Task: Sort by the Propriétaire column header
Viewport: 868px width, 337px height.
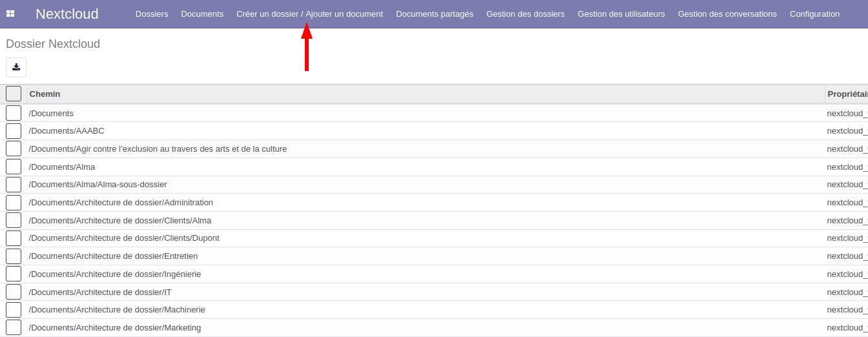Action: pyautogui.click(x=847, y=94)
